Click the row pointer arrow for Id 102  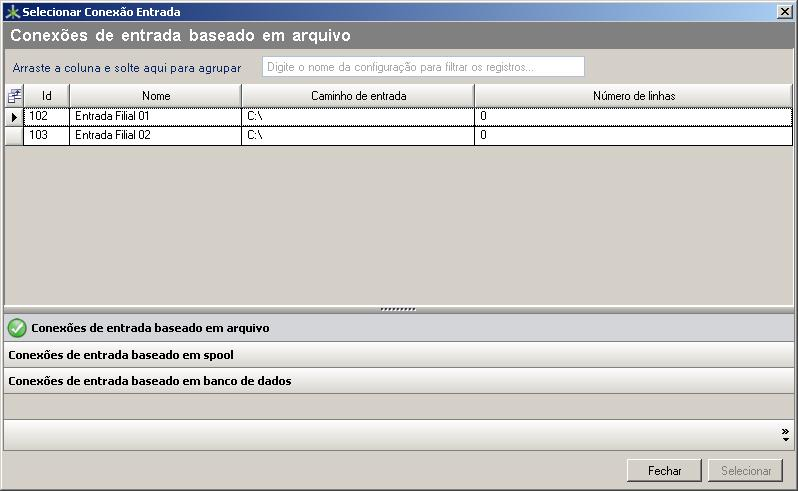click(x=14, y=117)
